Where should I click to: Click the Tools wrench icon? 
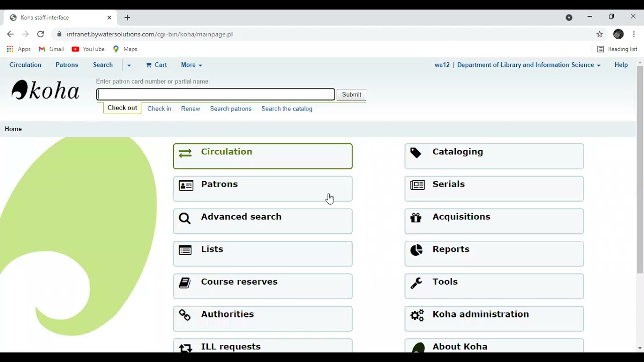click(416, 283)
